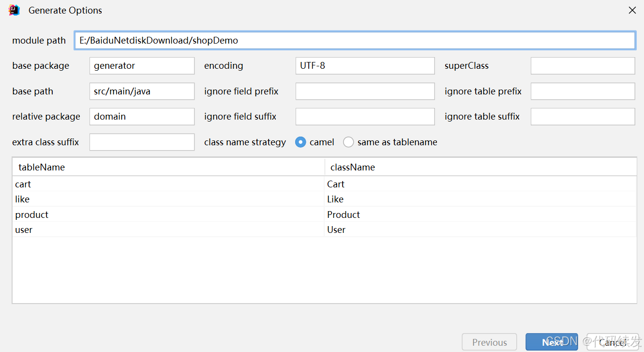Viewport: 644px width, 352px height.
Task: Focus the superClass text field
Action: pos(583,66)
